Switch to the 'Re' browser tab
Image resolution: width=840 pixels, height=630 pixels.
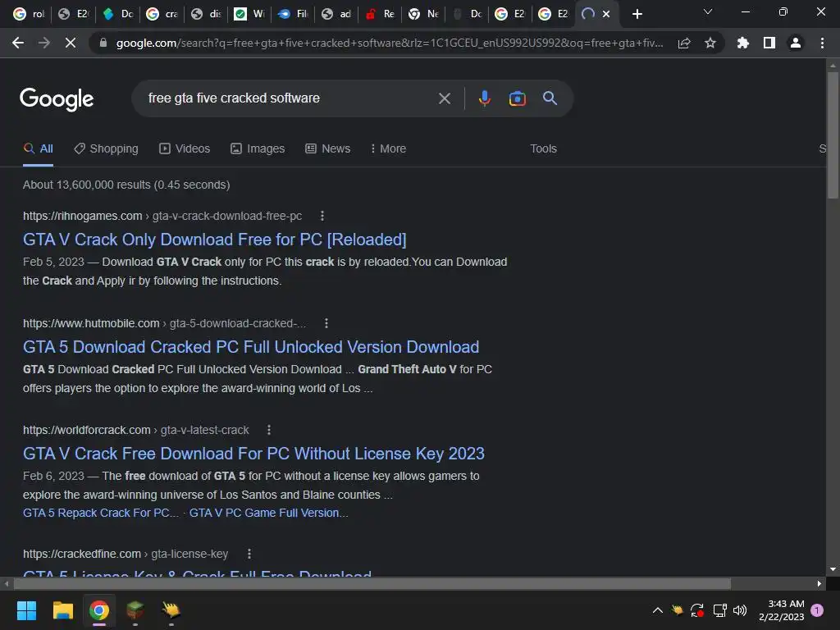coord(380,14)
